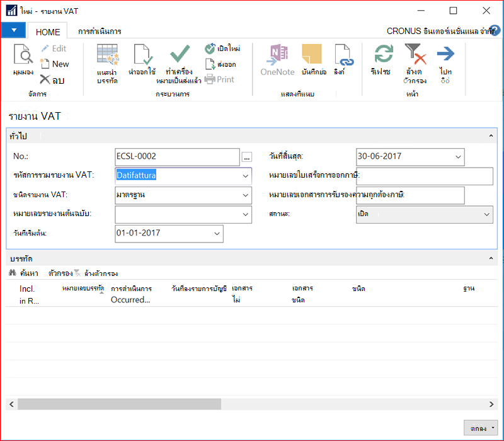Screen dimensions: 504x441
Task: Click the tax validation document number field
Action: [410, 195]
